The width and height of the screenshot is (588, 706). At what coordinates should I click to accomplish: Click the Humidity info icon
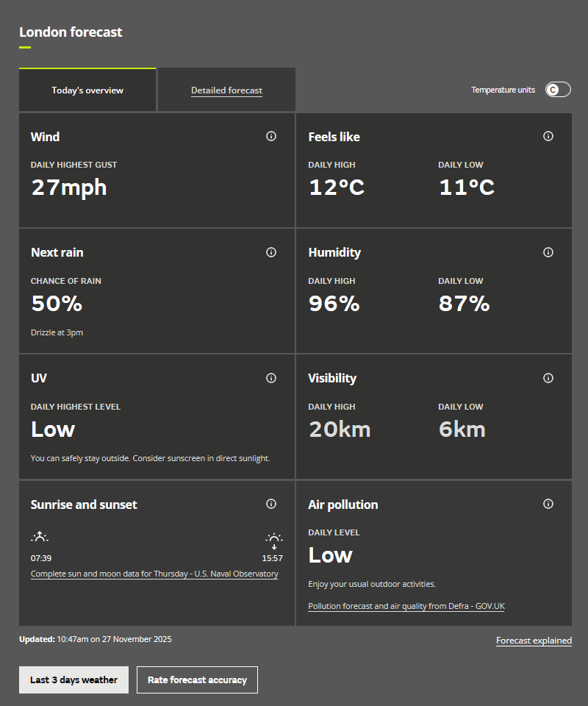click(548, 252)
